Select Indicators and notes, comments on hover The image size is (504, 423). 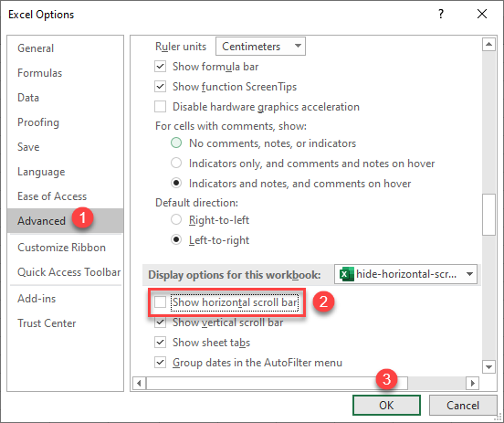click(176, 183)
